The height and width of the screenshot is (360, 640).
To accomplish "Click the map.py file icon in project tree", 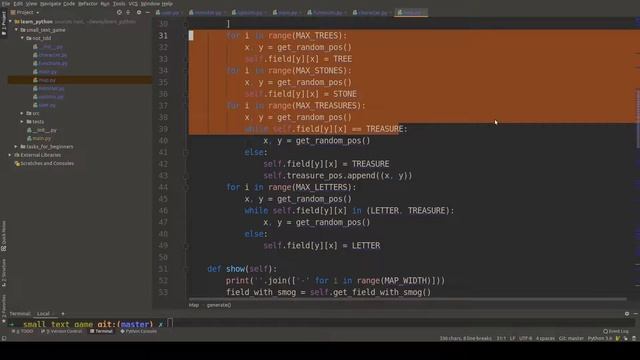I will point(36,80).
